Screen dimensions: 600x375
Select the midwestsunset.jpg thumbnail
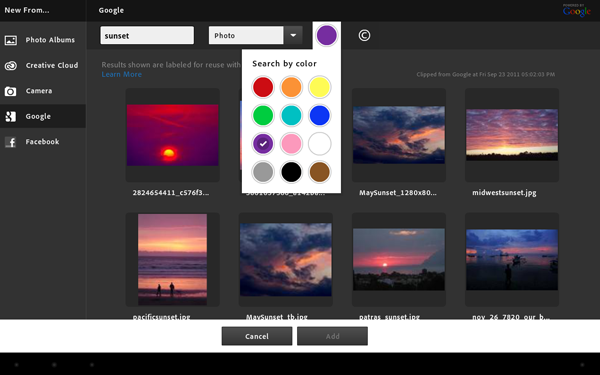(512, 135)
